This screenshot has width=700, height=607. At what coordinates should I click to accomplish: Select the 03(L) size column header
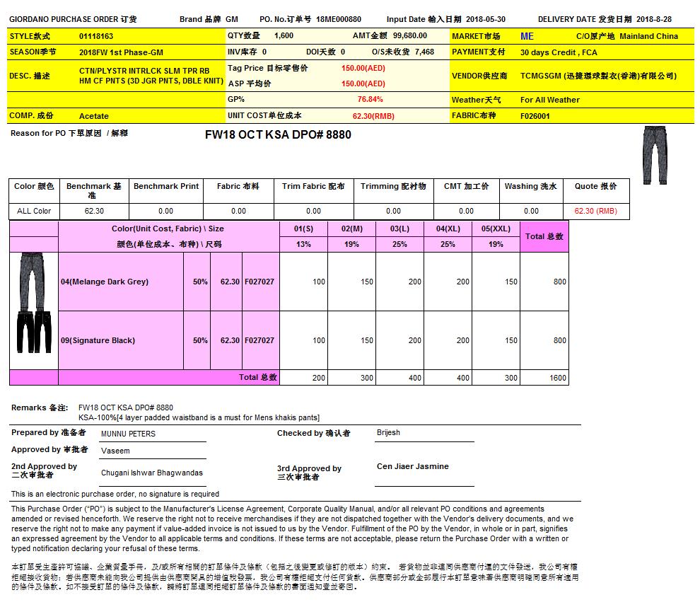click(x=399, y=229)
